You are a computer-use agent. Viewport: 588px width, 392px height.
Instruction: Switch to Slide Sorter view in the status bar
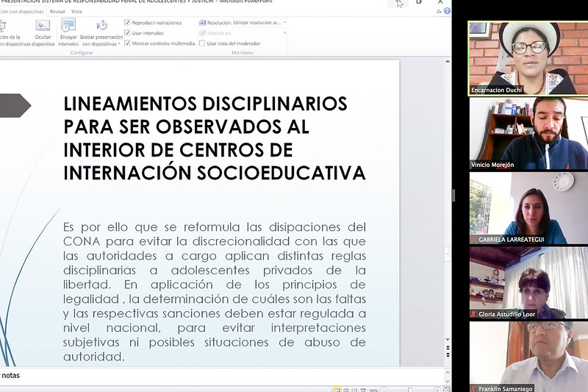(346, 390)
